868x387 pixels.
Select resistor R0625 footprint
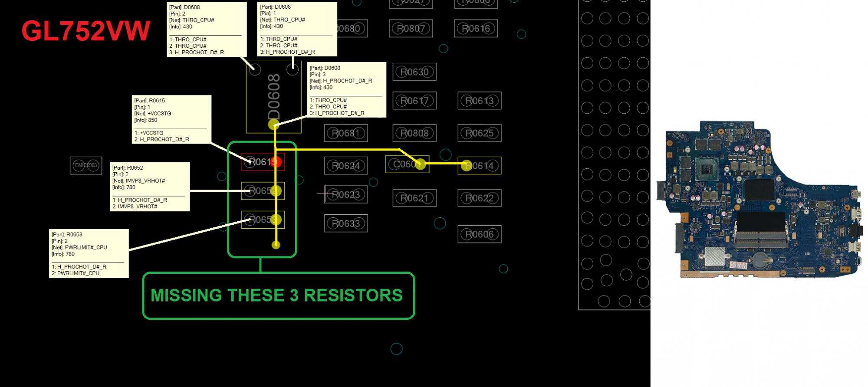click(480, 133)
